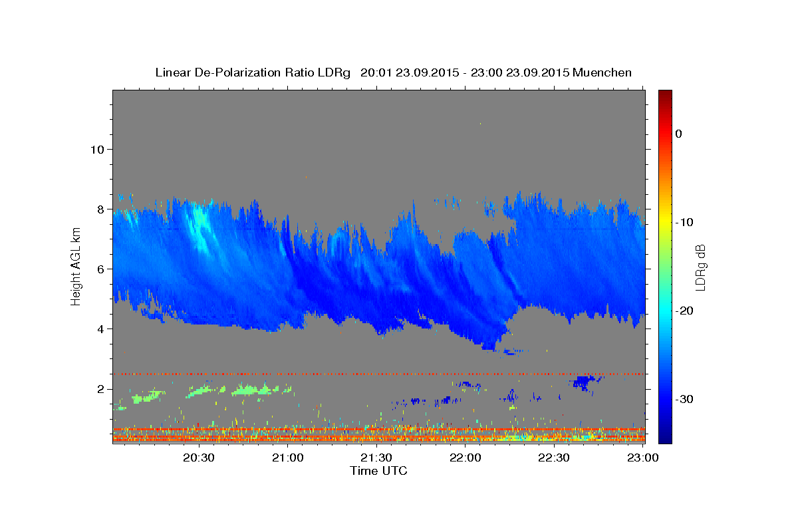Screen dimensions: 798x532
Task: Click the height tick label 8
Action: tap(101, 209)
